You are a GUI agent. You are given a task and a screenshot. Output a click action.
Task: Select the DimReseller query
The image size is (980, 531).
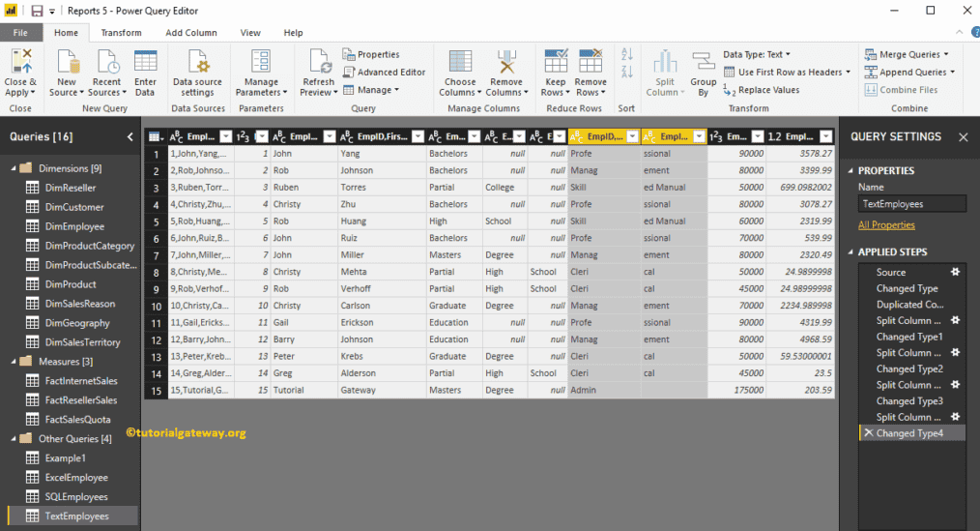(70, 188)
